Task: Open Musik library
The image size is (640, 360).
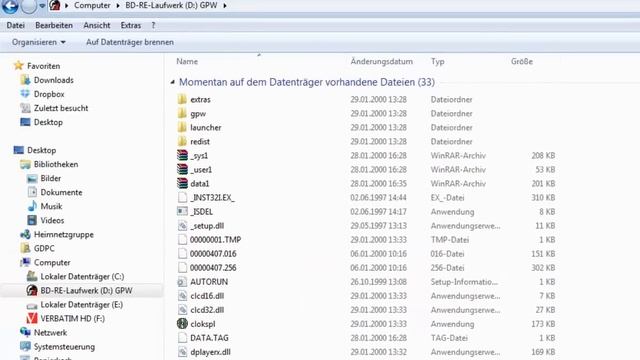Action: 51,206
